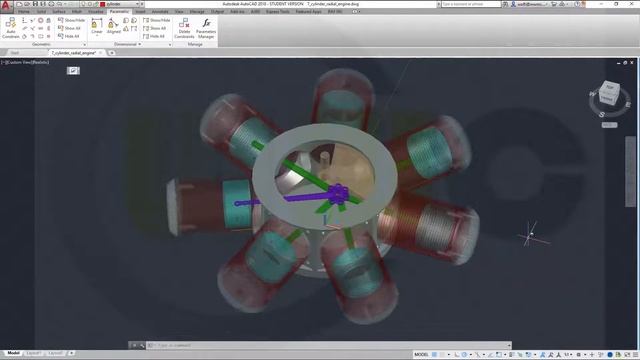Apply the Tangent geometric constraint

24,36
